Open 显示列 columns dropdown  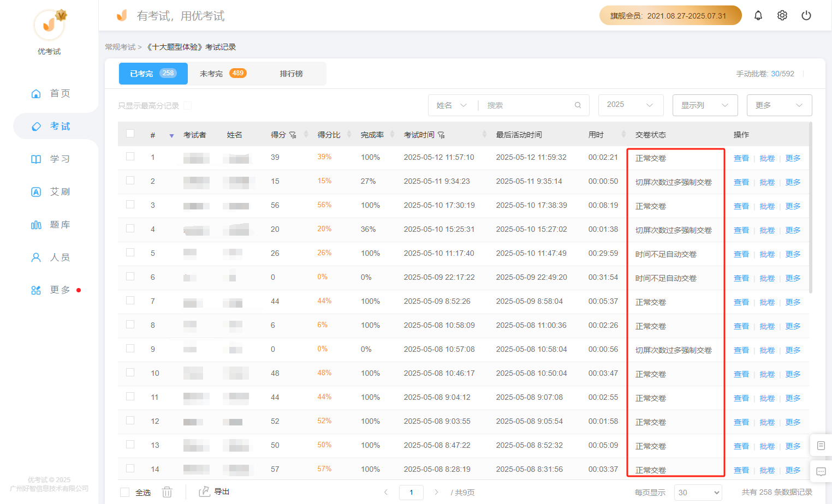[x=705, y=105]
